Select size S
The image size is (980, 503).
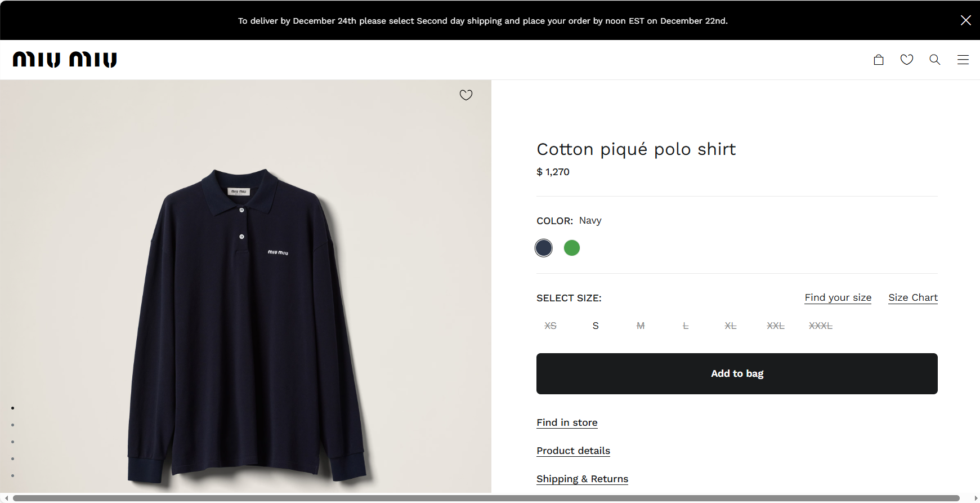596,326
